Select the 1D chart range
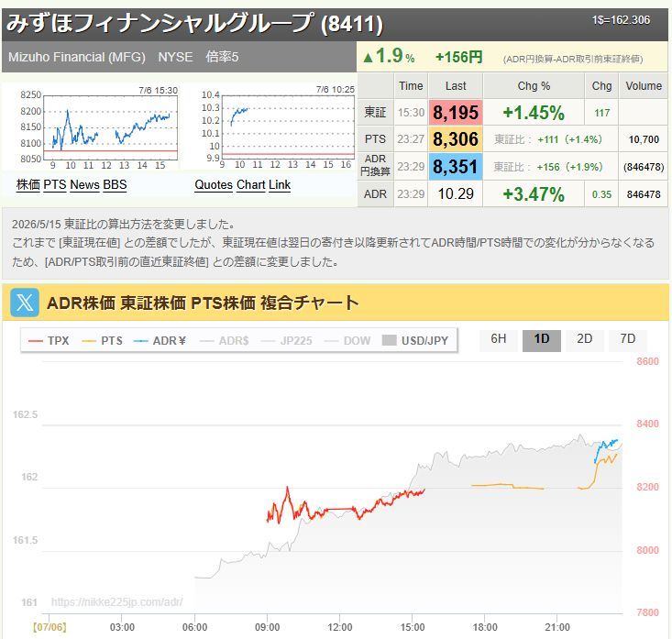 click(542, 339)
